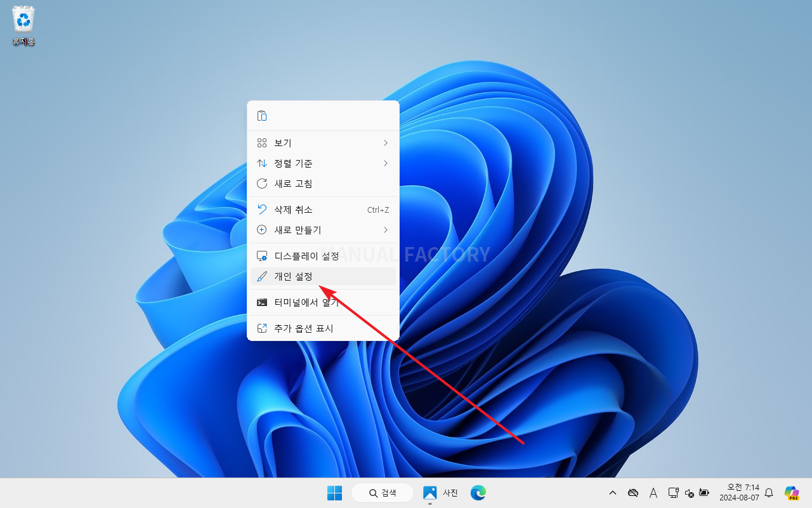Open 디스플레이 설정 (Display settings)

(323, 257)
